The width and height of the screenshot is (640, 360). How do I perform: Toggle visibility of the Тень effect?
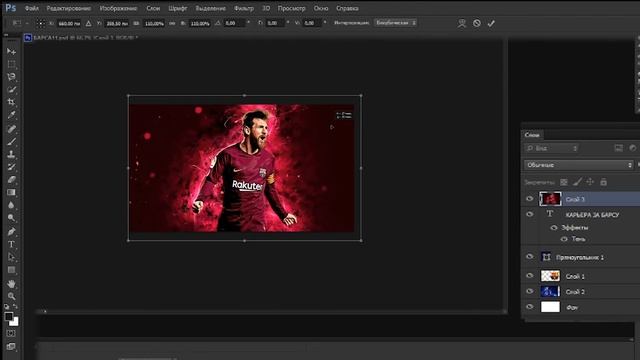[x=564, y=239]
